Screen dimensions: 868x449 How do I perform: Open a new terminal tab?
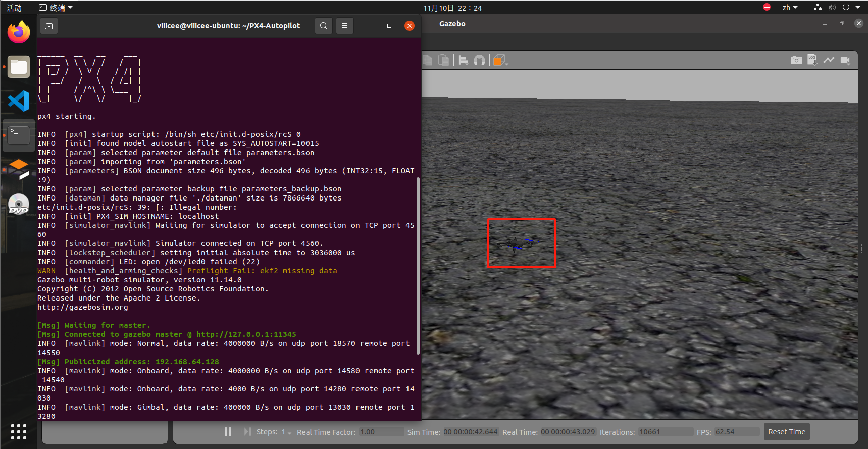(49, 26)
